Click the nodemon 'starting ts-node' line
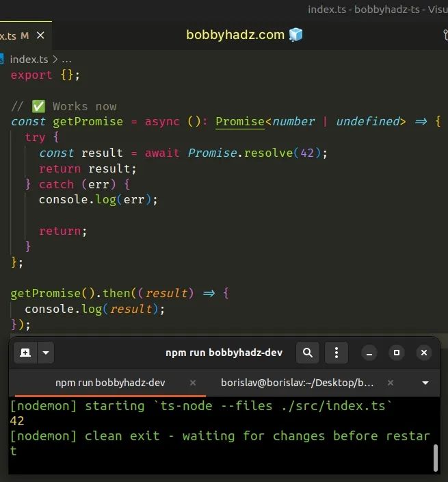The image size is (448, 482). tap(201, 406)
